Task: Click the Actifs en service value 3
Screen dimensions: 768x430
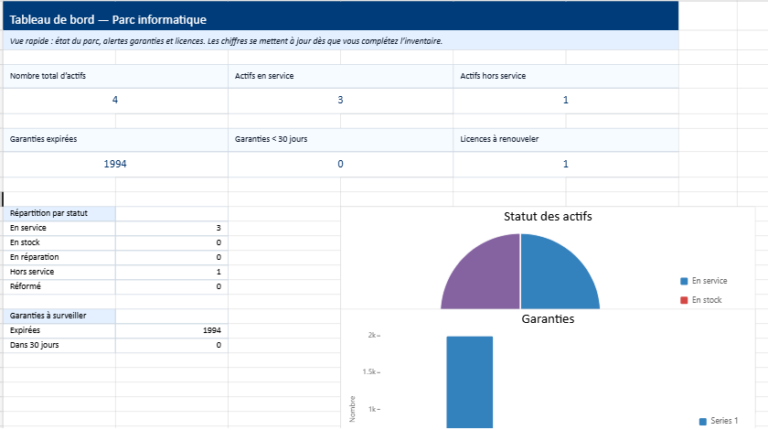Action: pos(340,100)
